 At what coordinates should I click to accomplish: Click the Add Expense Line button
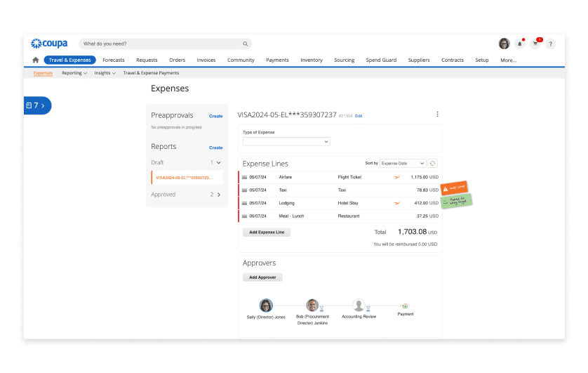point(267,232)
